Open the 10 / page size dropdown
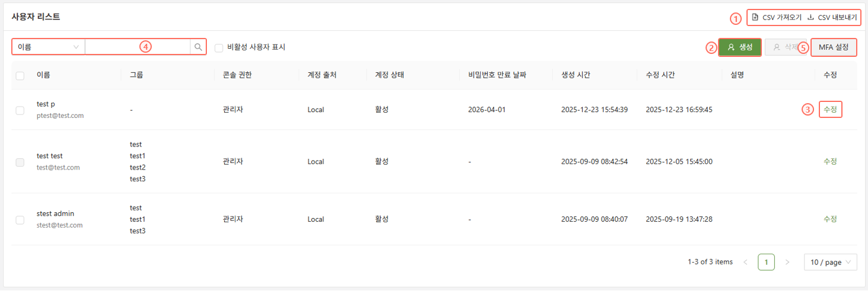868x291 pixels. click(830, 262)
